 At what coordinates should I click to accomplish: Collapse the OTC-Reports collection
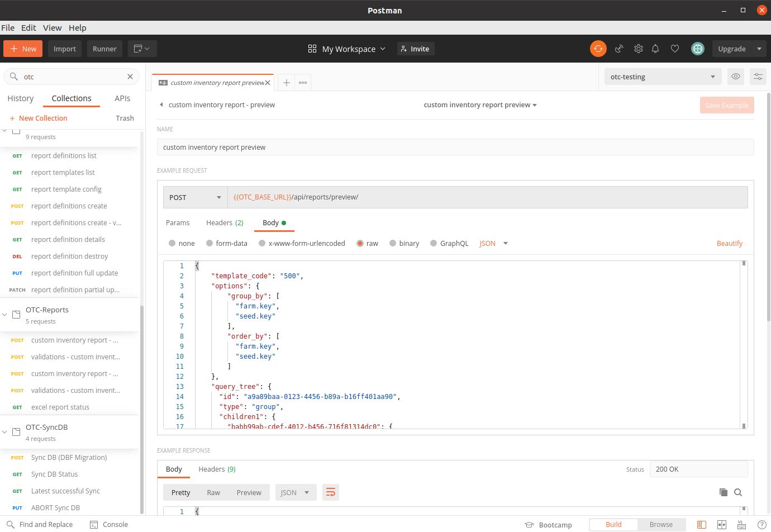click(5, 315)
